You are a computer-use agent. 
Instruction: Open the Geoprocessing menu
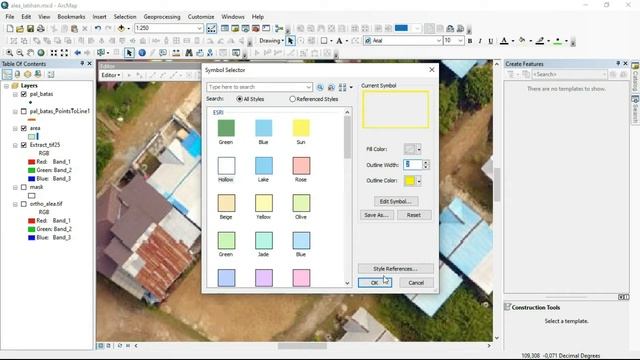[x=162, y=17]
